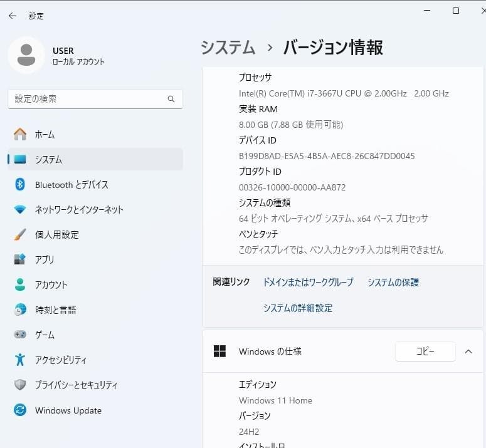Click the USER profile avatar icon
The image size is (486, 448).
[x=26, y=55]
